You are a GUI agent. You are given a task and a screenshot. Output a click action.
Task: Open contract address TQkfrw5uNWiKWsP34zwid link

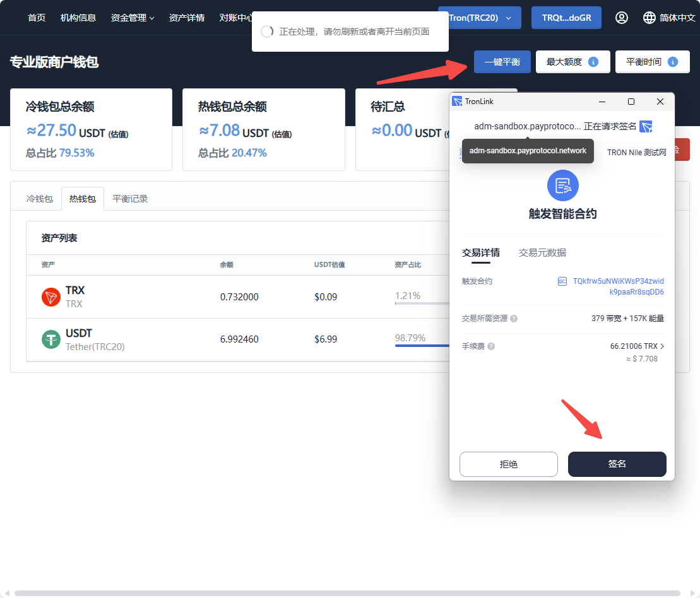pos(619,286)
